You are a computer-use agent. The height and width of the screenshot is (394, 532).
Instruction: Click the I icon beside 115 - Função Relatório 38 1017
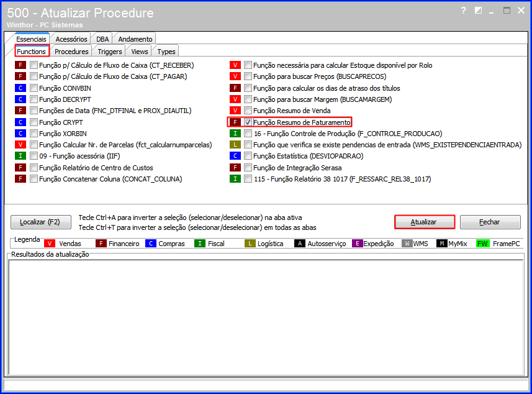point(235,178)
